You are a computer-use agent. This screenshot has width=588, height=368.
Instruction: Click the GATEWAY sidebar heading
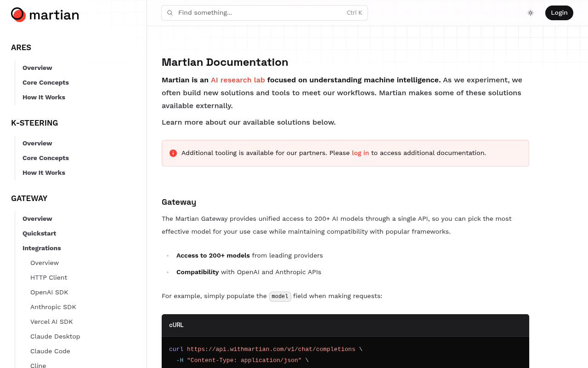click(x=29, y=199)
